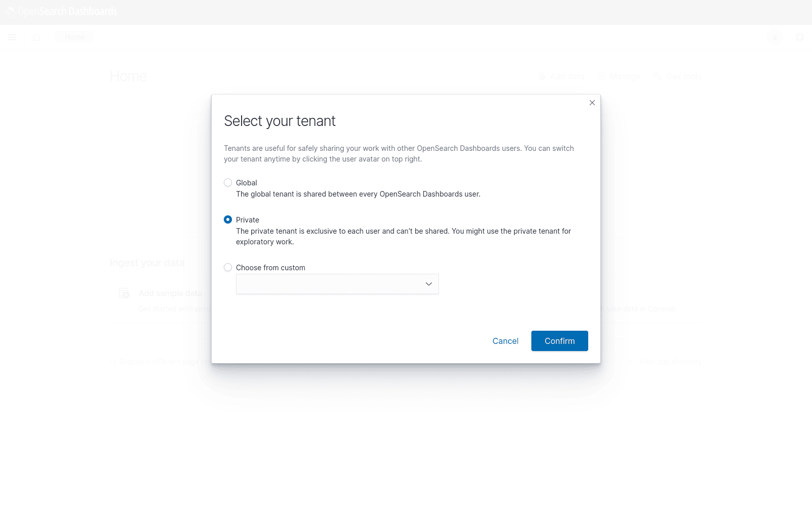Open the user avatar menu

(775, 37)
